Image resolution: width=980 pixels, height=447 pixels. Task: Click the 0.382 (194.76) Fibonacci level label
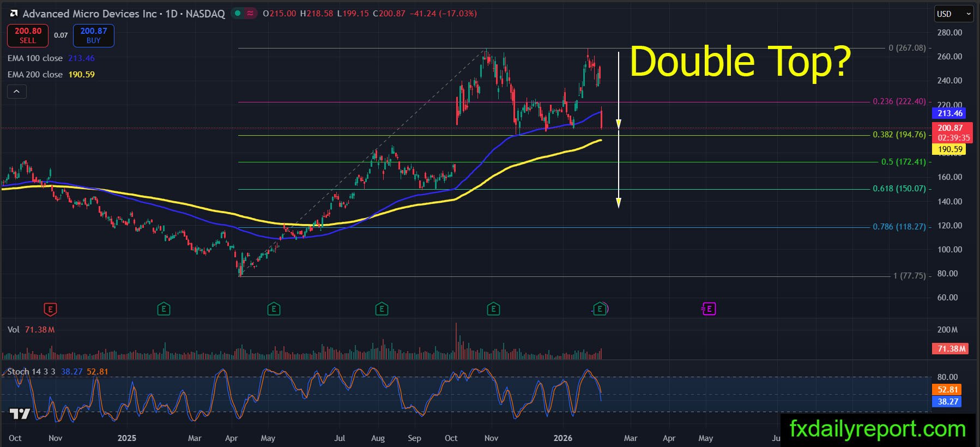[899, 135]
